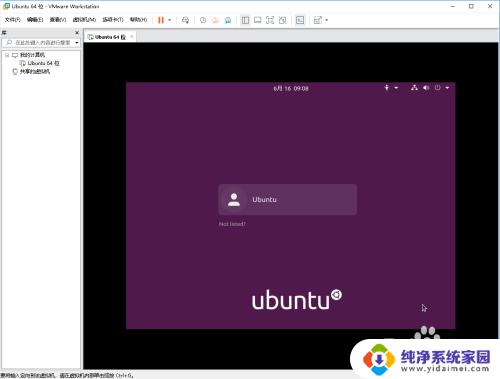Open the library search filter dropdown

pos(77,43)
